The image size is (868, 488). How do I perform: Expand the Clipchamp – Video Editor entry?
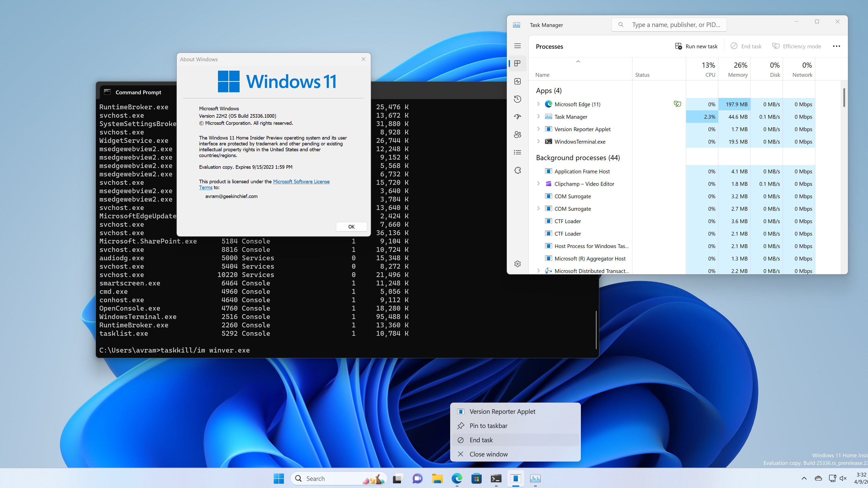(538, 184)
